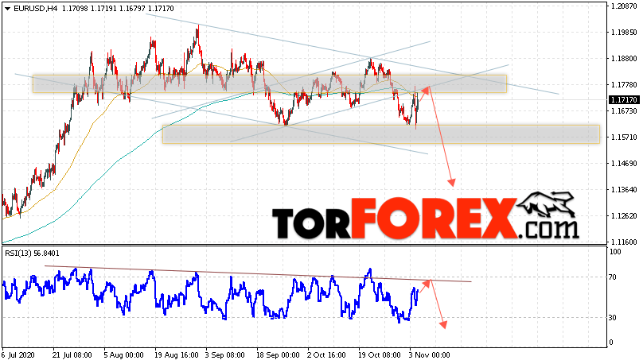Viewport: 643px width, 364px height.
Task: Select the 1.14690 price scale label
Action: (624, 164)
